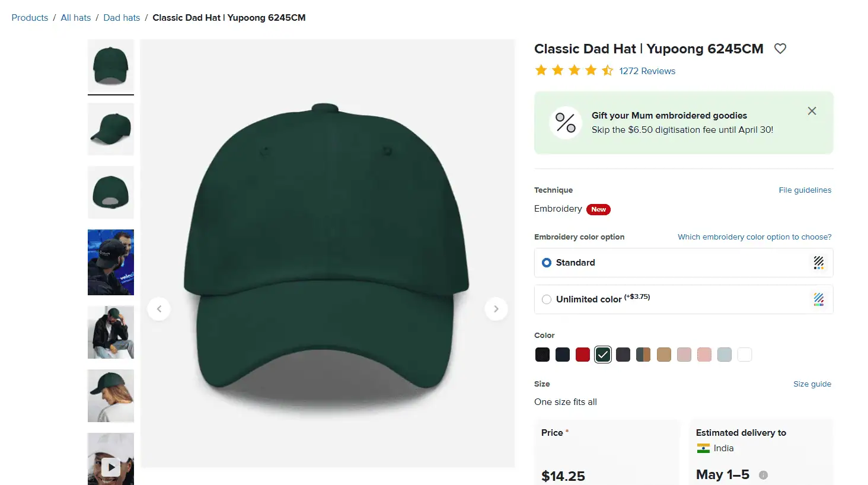868x485 pixels.
Task: Show next product image with right arrow
Action: (x=496, y=309)
